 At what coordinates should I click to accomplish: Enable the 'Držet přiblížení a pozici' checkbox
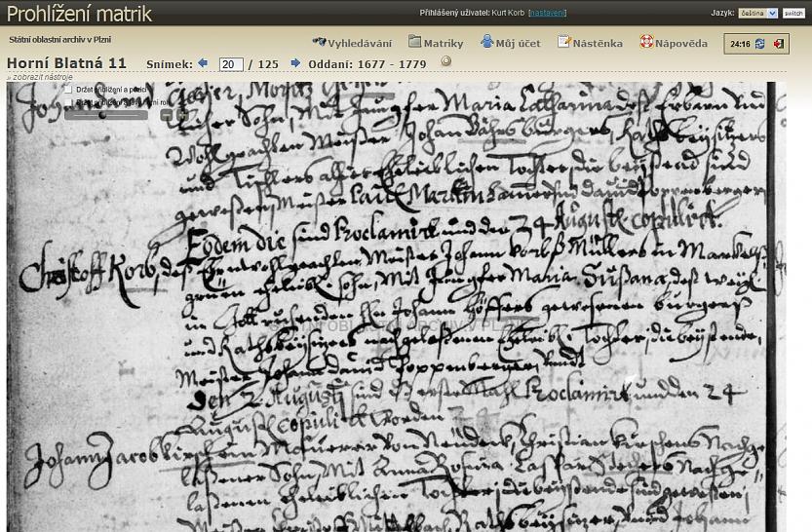click(x=69, y=90)
